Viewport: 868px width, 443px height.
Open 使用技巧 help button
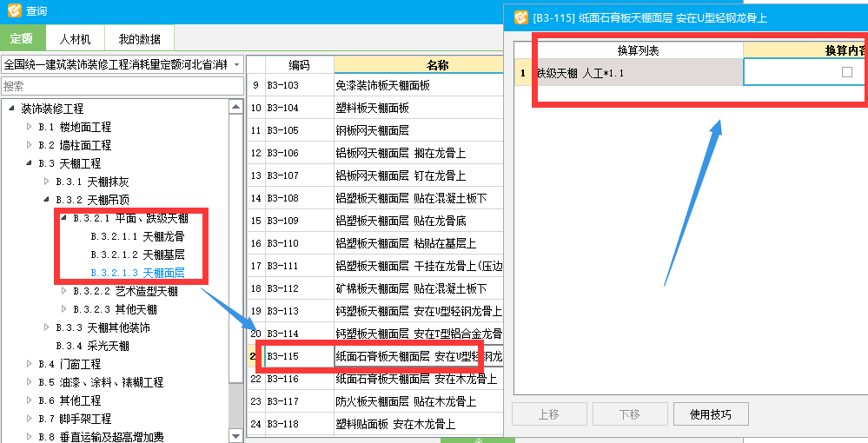711,414
